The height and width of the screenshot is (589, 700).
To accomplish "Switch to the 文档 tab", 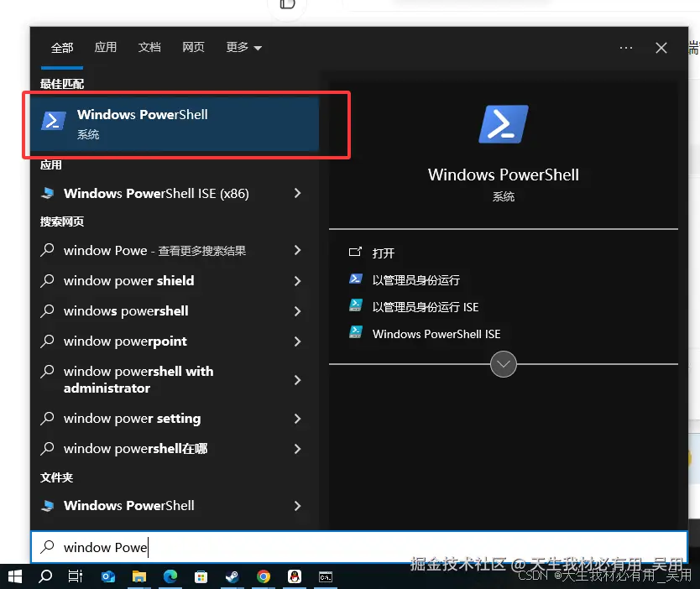I will [x=149, y=47].
